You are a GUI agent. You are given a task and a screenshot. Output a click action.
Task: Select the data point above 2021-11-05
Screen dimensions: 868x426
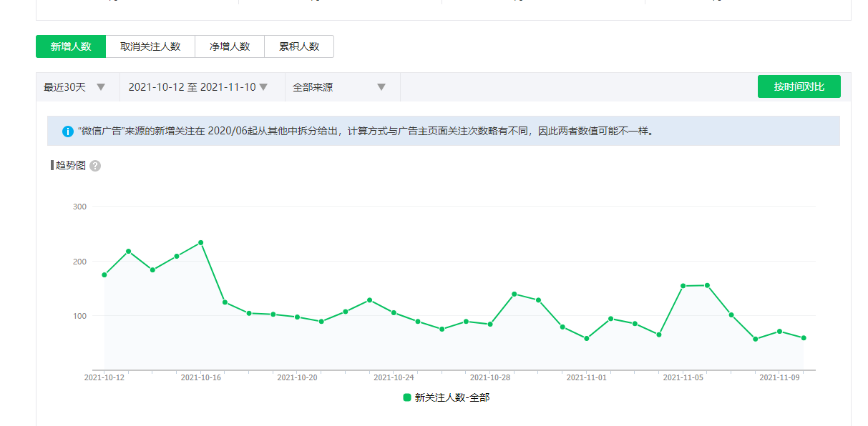click(x=683, y=286)
